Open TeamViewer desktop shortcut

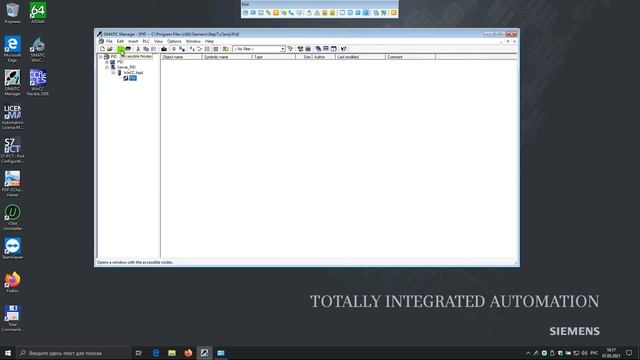point(12,249)
